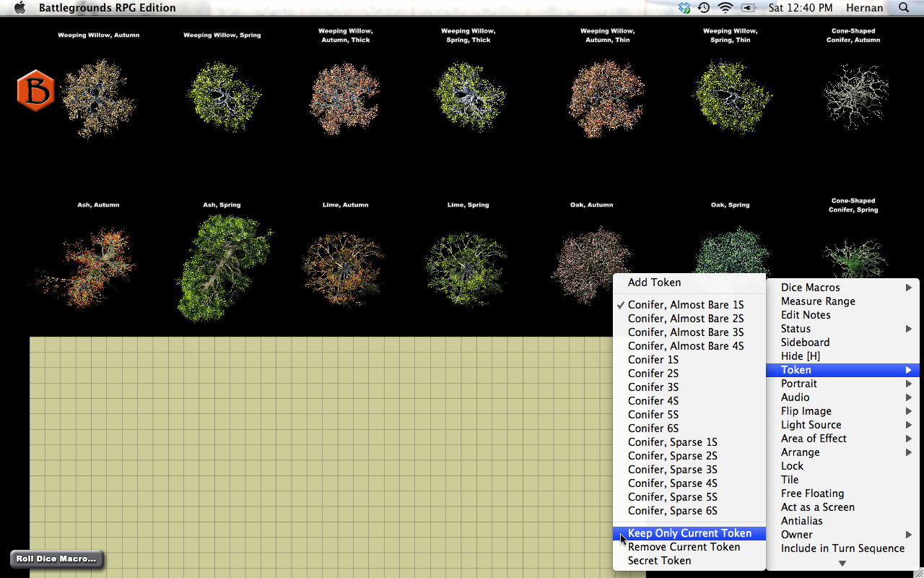Select Weeping Willow, Spring, Thin tree

731,96
